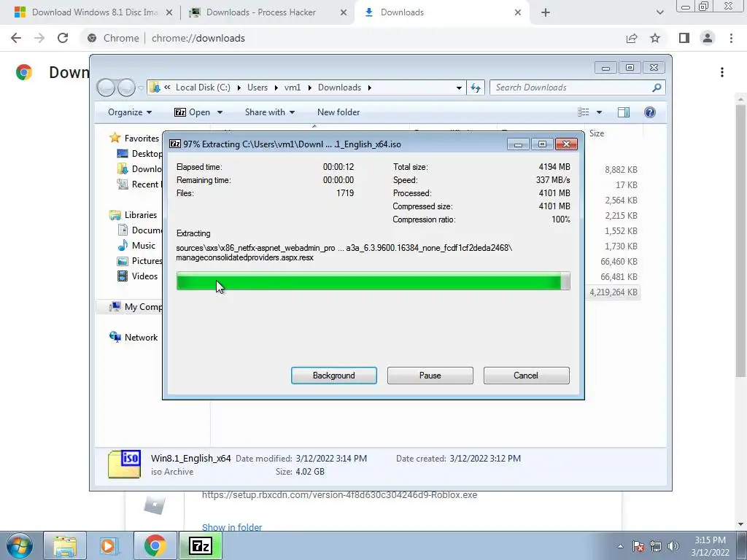Open Explorer recent pages dropdown arrow
Image resolution: width=747 pixels, height=560 pixels.
coord(141,87)
